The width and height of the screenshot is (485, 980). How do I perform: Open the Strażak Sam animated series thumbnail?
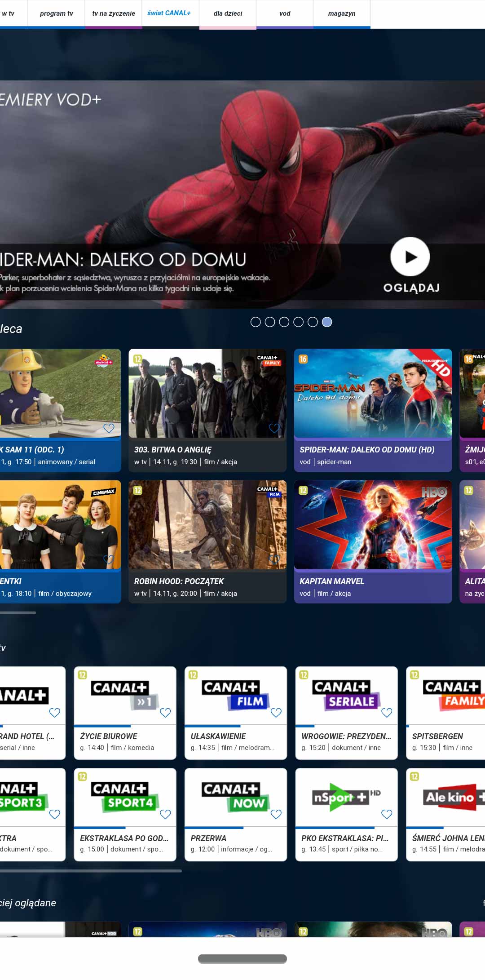[x=61, y=393]
